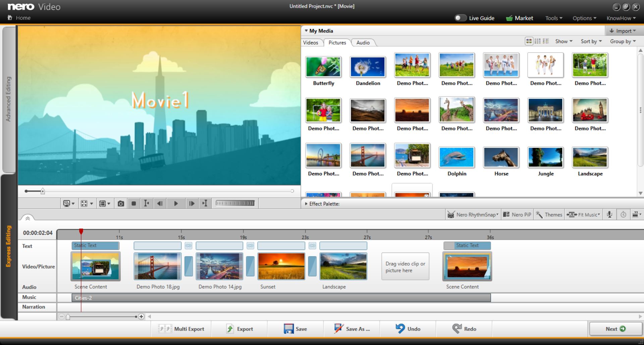Switch to the Audio tab
The height and width of the screenshot is (345, 644).
pos(363,43)
